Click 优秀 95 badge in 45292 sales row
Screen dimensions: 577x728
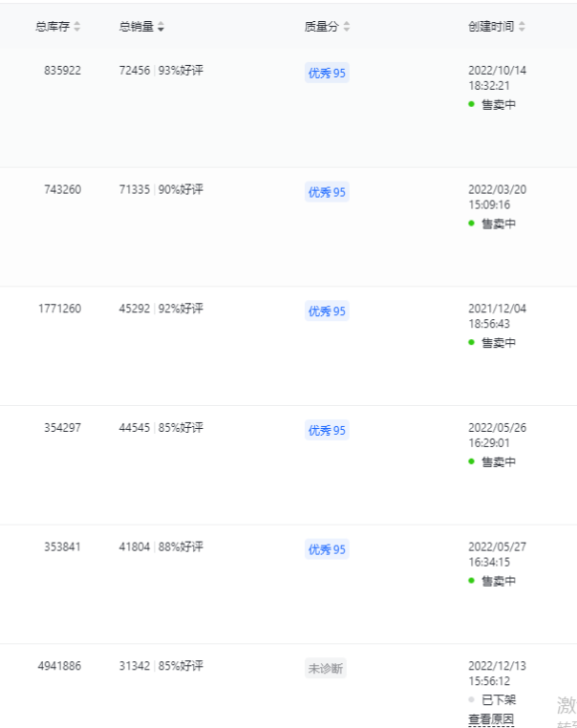pos(327,311)
